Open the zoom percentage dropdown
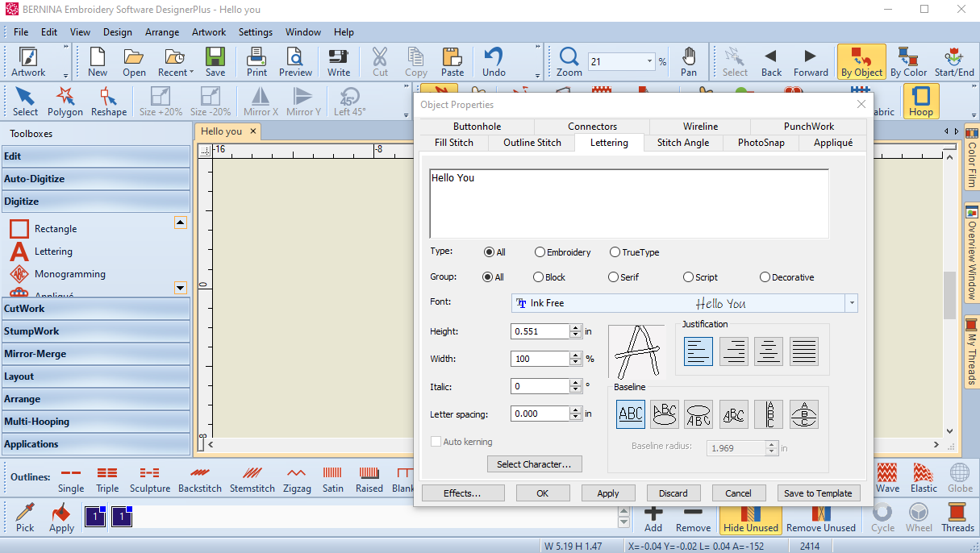Image resolution: width=980 pixels, height=553 pixels. 649,61
